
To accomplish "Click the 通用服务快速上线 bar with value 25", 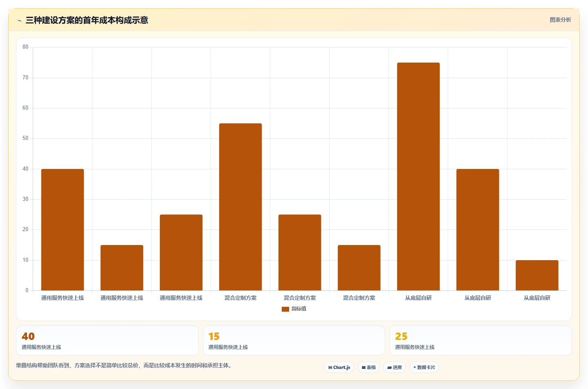I will click(181, 252).
